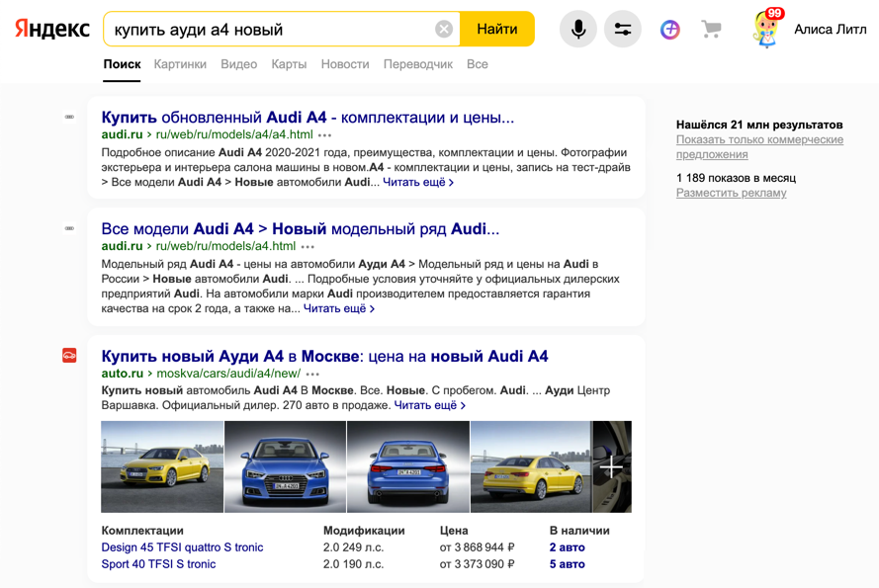
Task: Expand second result's 'Читать ещё' link
Action: coord(338,308)
